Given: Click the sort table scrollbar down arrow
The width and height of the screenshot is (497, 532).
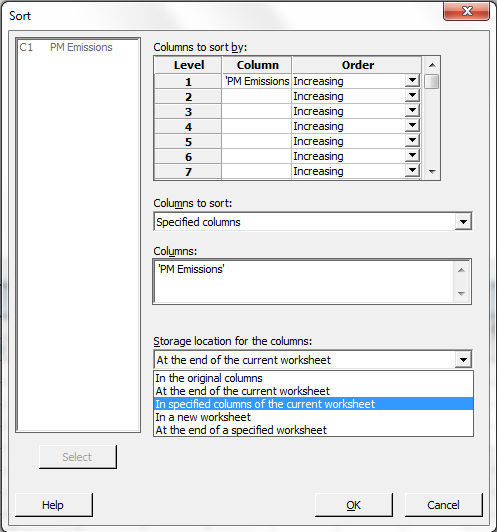Looking at the screenshot, I should (x=432, y=172).
